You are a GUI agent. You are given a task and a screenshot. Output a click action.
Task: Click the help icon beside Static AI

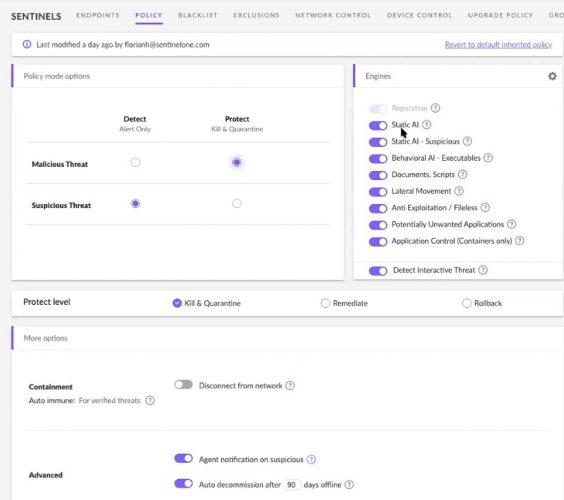coord(427,124)
